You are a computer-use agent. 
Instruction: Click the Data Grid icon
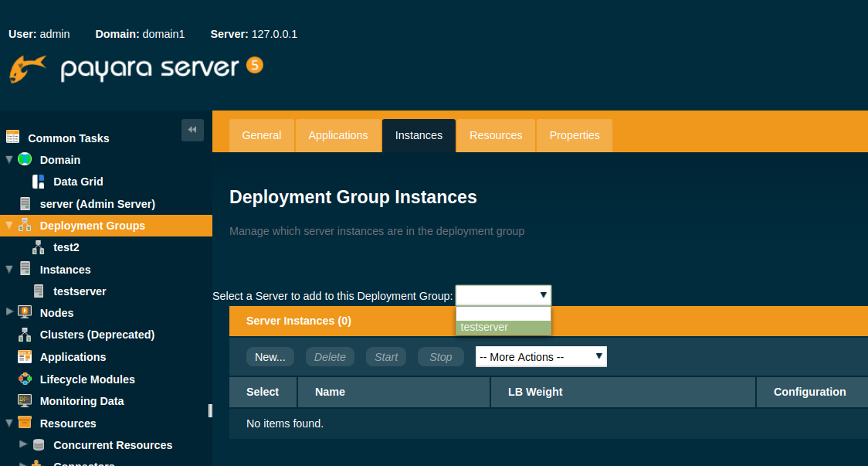click(38, 182)
